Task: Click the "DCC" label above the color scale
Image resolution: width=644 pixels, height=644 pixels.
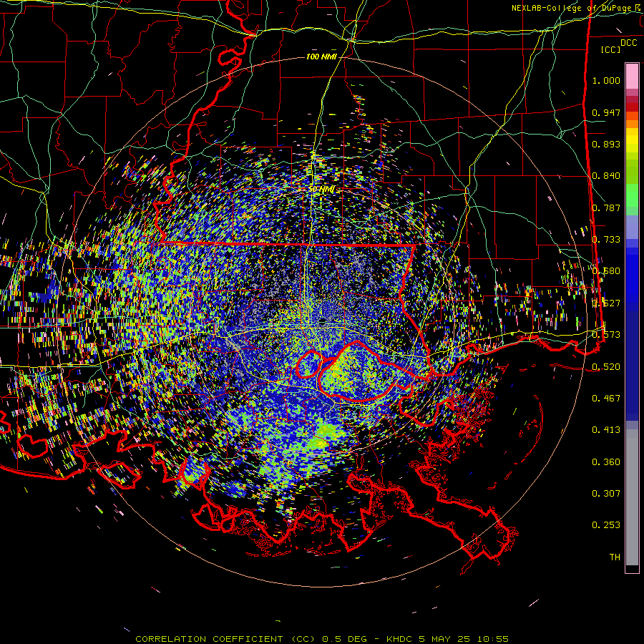Action: 628,43
